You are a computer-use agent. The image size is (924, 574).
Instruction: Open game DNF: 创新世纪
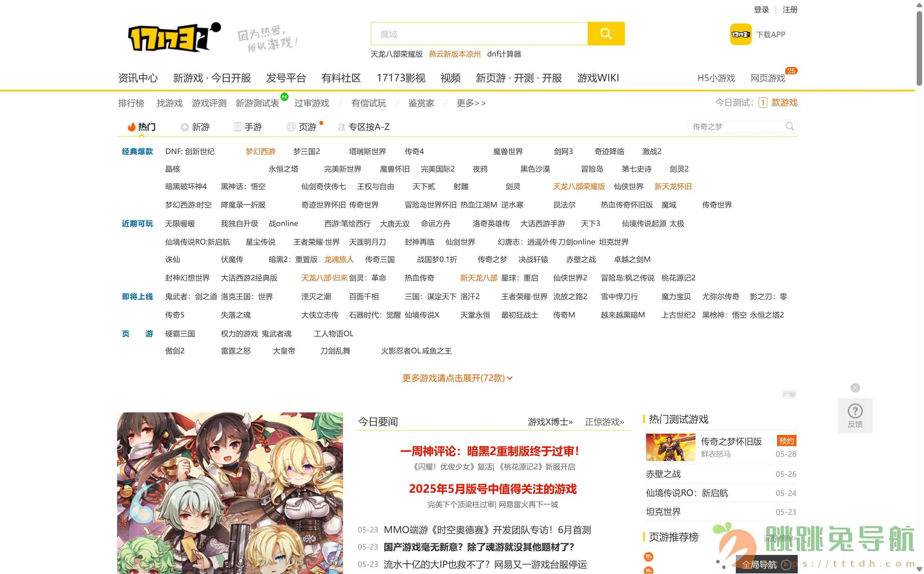(x=190, y=151)
